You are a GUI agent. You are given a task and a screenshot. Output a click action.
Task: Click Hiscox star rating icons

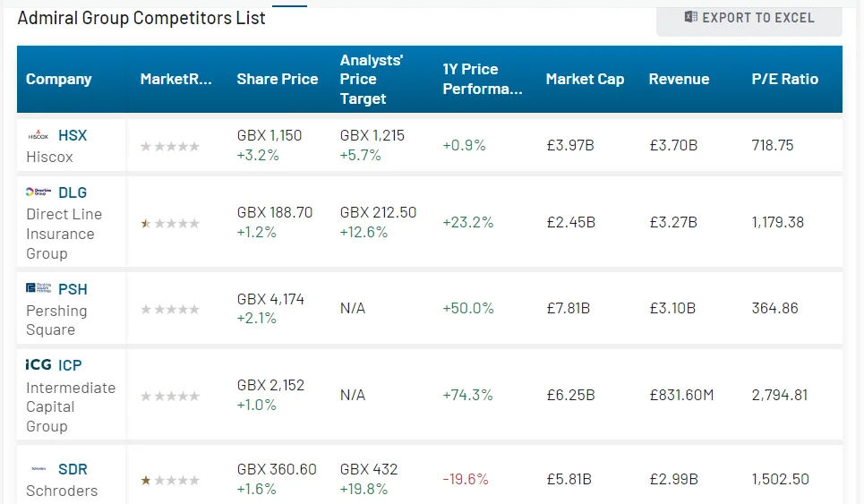[x=170, y=146]
